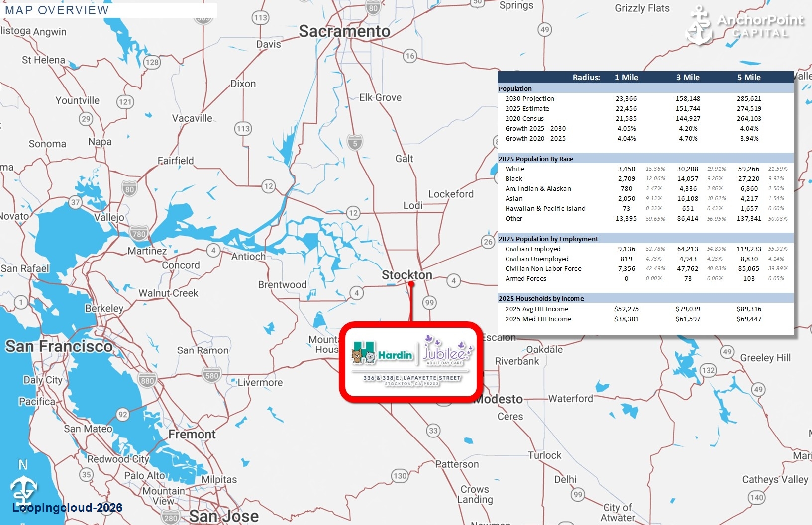Screen dimensions: 812x525
Task: Click the 137,341 Other race value
Action: click(749, 218)
